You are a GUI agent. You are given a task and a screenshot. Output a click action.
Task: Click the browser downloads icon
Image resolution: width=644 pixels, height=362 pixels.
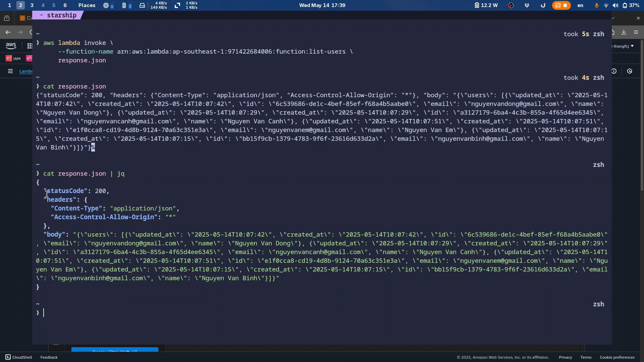tap(624, 33)
